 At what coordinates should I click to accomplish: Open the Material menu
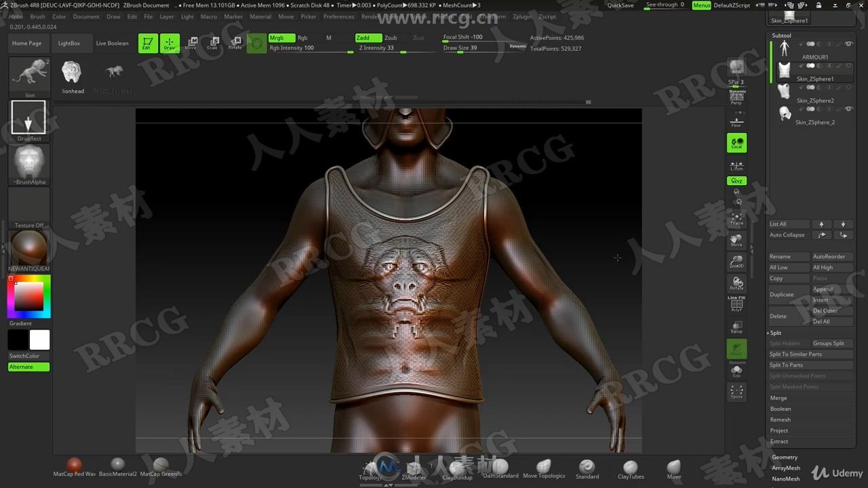260,16
